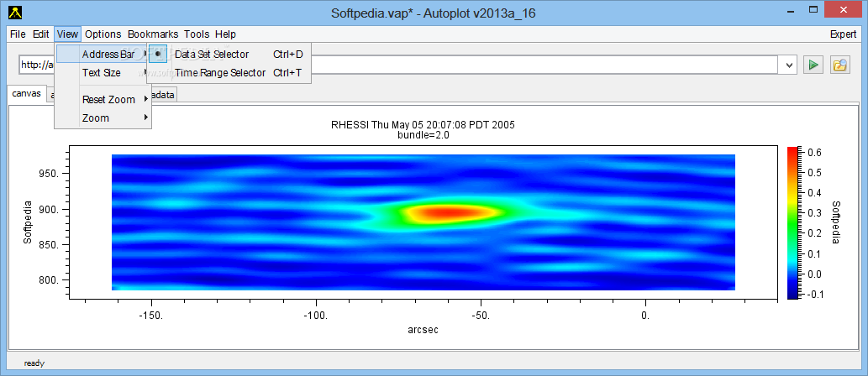Expand the Zoom submenu
The width and height of the screenshot is (868, 376).
point(103,117)
